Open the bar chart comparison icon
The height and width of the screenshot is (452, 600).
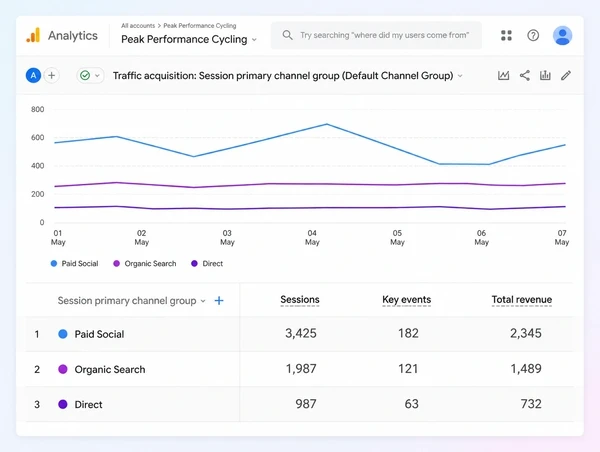[x=545, y=75]
